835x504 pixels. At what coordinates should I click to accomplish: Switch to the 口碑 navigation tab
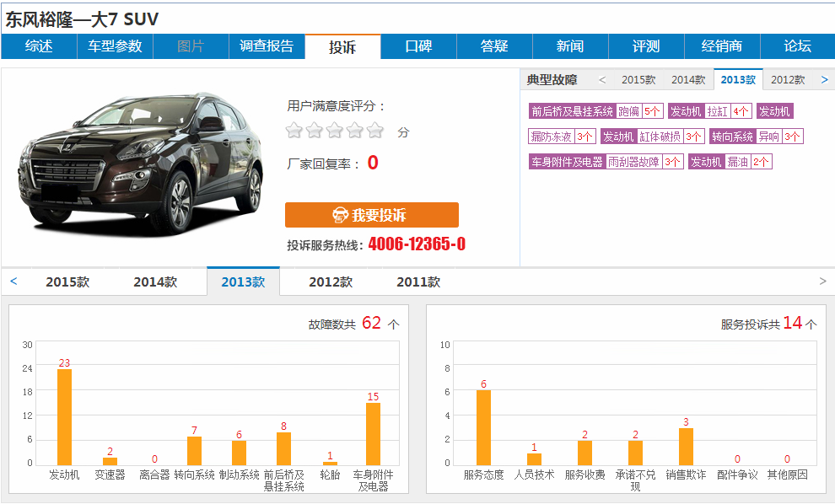[x=418, y=46]
